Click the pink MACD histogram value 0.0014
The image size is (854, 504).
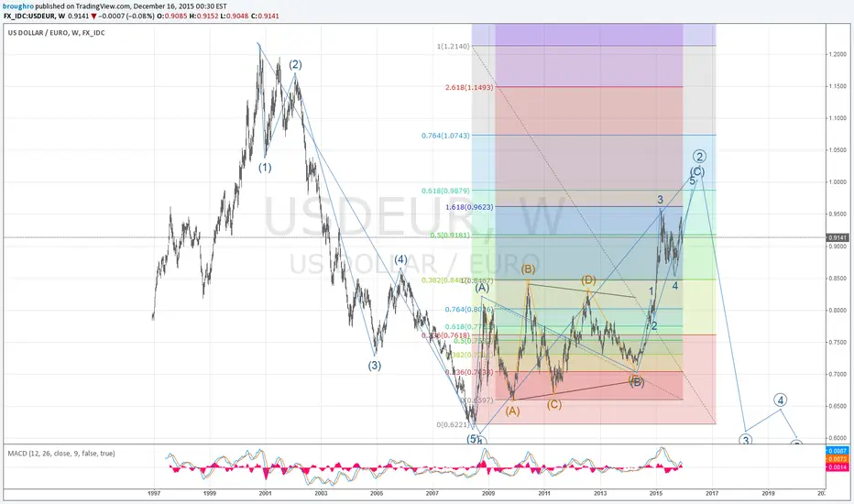(x=838, y=467)
